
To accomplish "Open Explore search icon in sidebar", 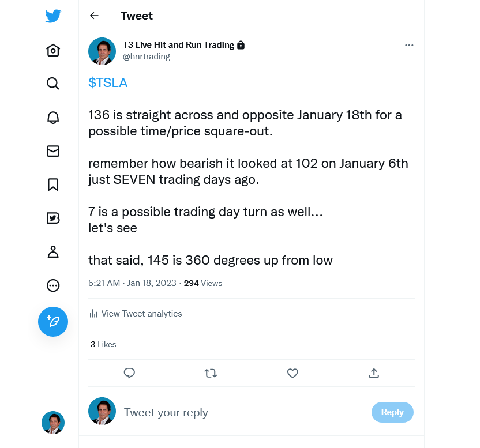I will click(x=53, y=84).
